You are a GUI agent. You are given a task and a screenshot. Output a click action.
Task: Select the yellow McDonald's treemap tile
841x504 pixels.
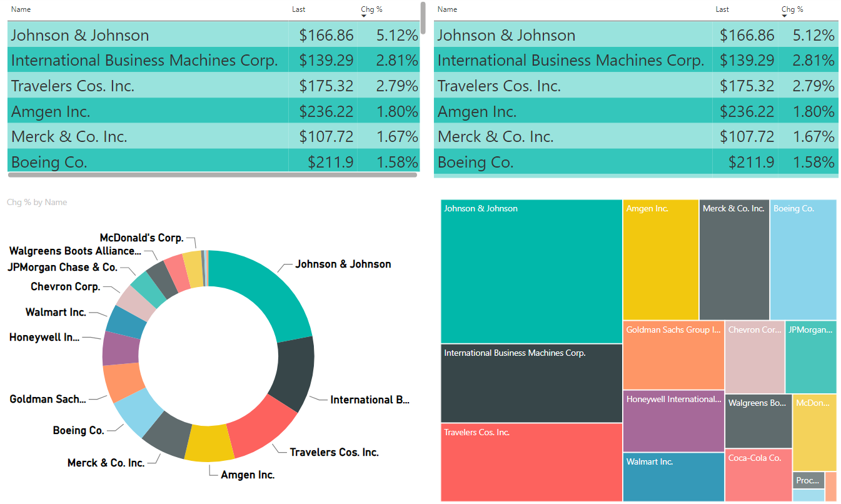(x=815, y=432)
